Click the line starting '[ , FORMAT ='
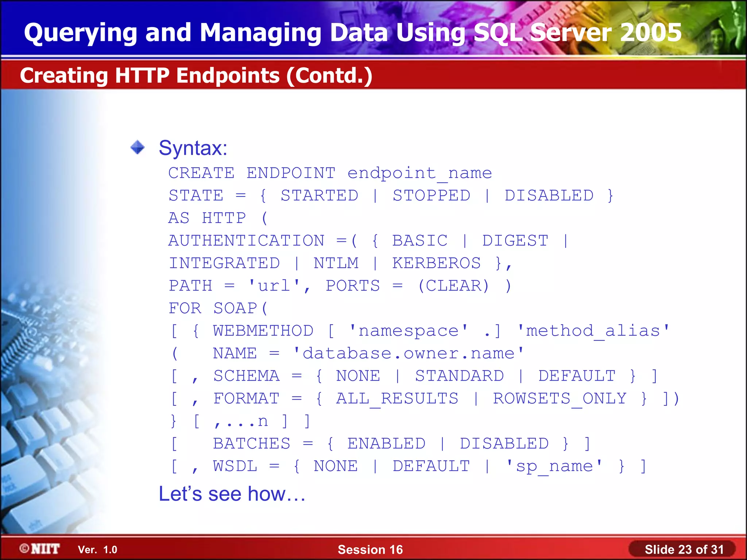This screenshot has width=747, height=560. (425, 399)
